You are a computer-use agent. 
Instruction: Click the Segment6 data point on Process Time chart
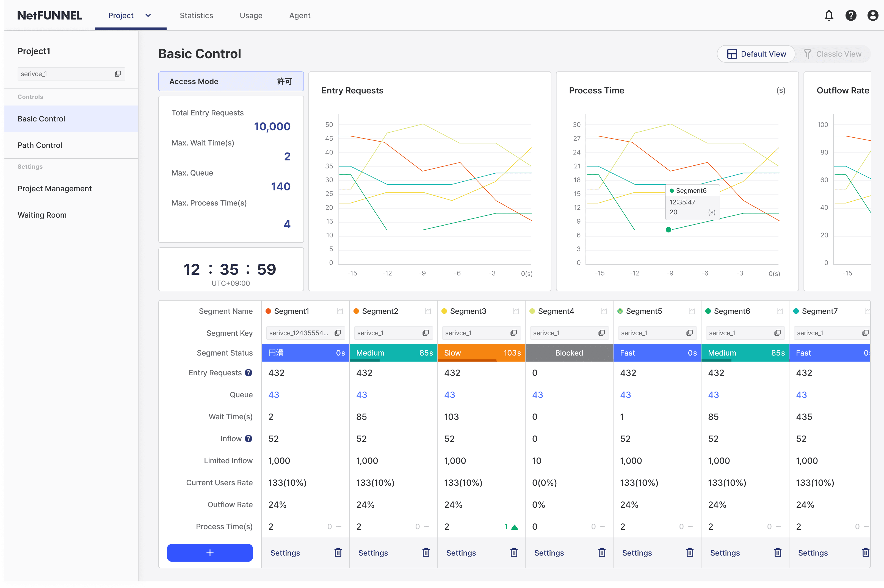668,229
